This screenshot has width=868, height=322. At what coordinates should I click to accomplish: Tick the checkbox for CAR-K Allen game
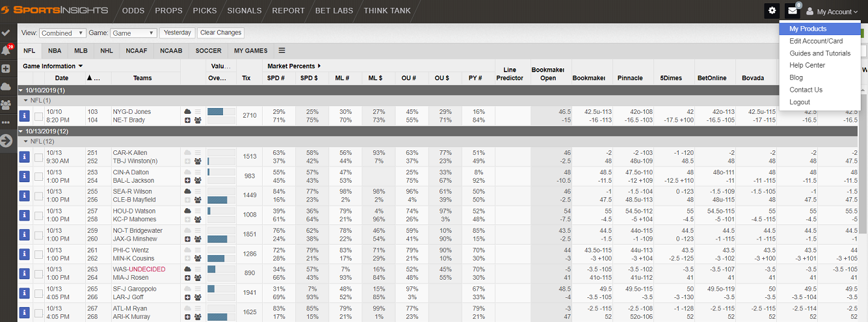(39, 157)
